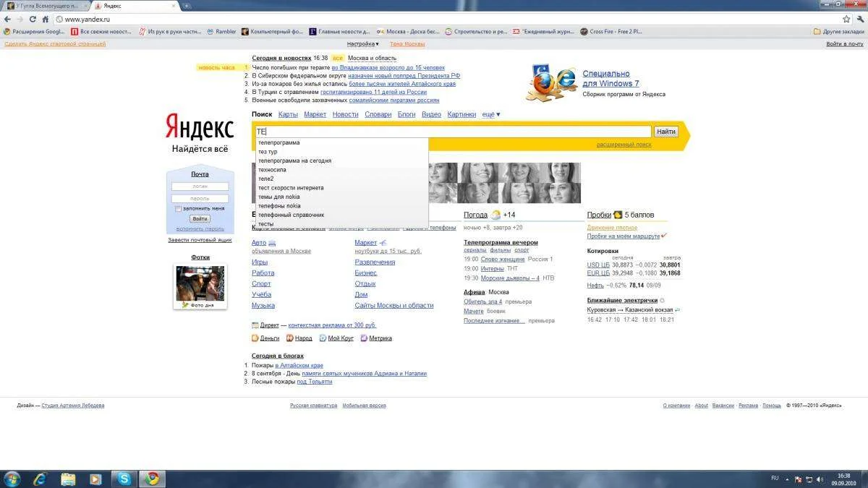The image size is (868, 488).
Task: Open the расширенный поиск link
Action: point(624,145)
